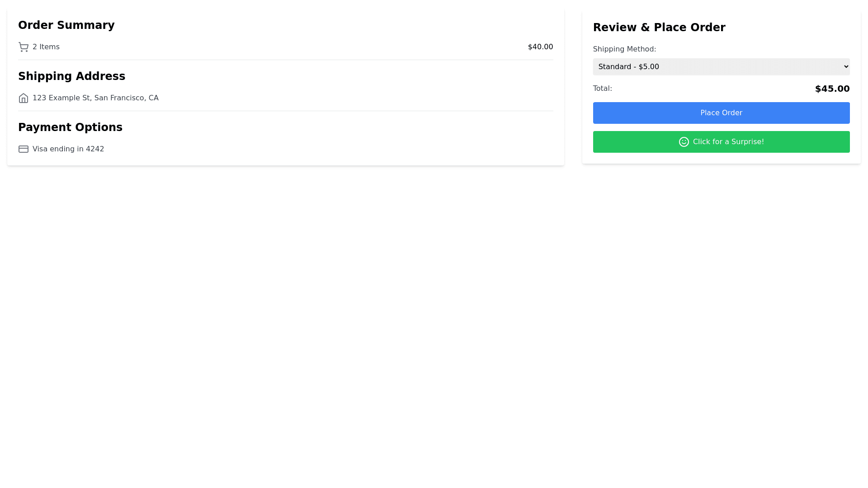Click the Shipping Method label
Image resolution: width=868 pixels, height=488 pixels.
pos(624,49)
